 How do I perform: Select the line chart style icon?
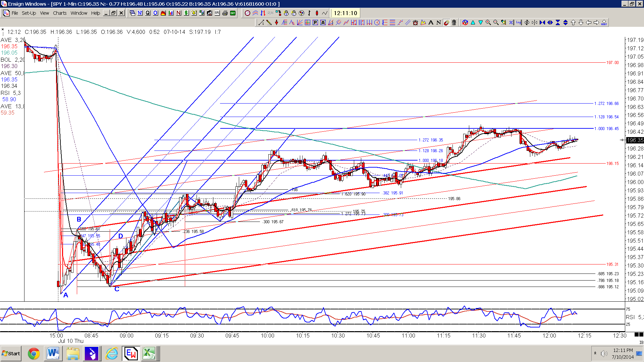click(x=325, y=13)
